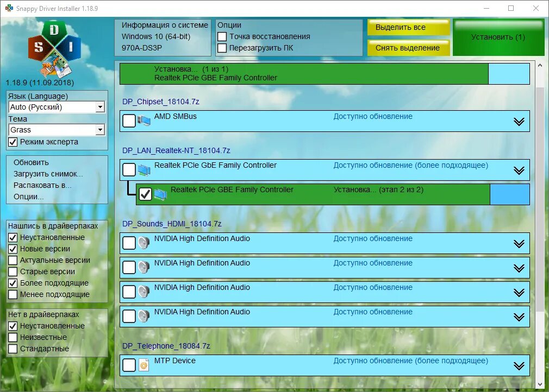Expand the MTP Device driver row
Viewport: 549px width, 392px height.
pos(519,366)
